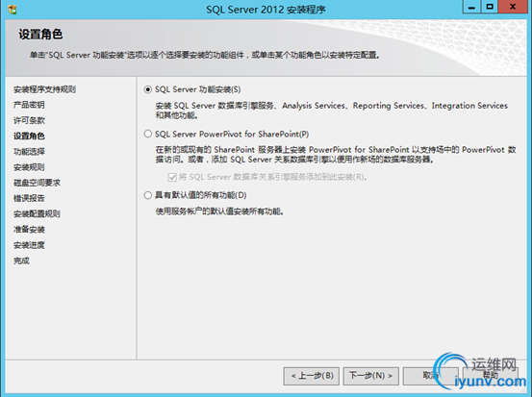Click 安装规则 step in sidebar
The height and width of the screenshot is (397, 532).
click(29, 167)
